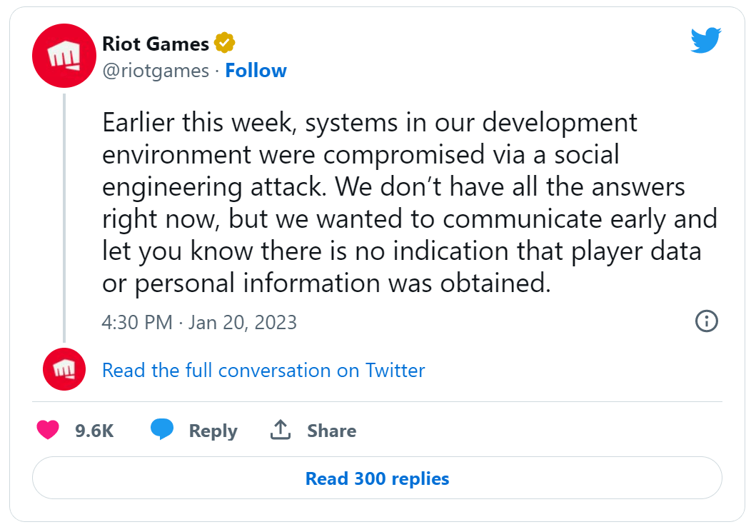Viewport: 756px width, 532px height.
Task: Open the Twitter bird logo link
Action: point(706,40)
